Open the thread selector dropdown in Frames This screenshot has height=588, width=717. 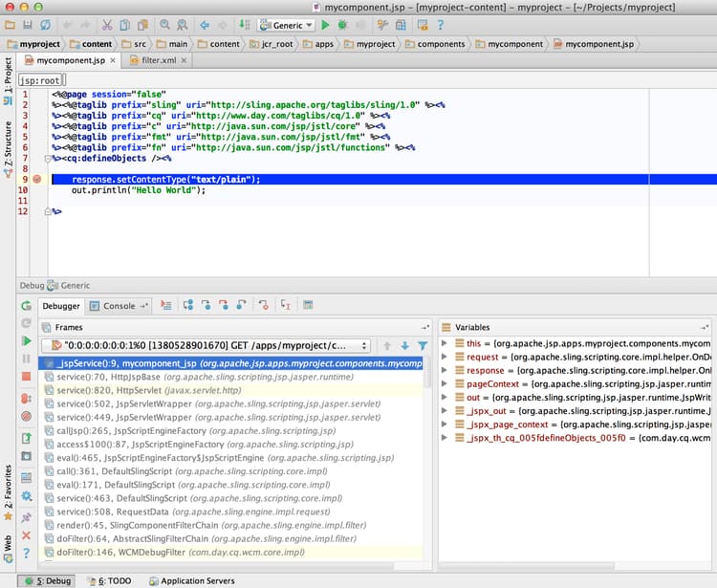[206, 345]
